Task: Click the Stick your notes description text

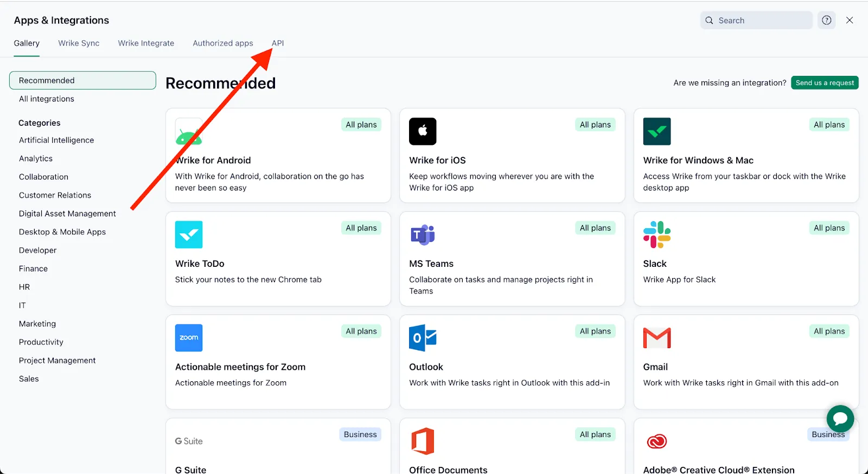Action: coord(248,280)
